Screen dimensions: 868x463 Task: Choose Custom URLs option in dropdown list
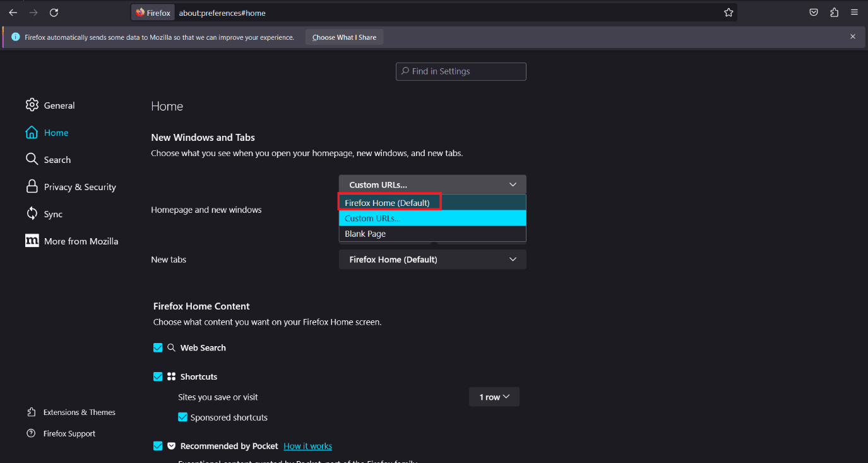click(432, 218)
